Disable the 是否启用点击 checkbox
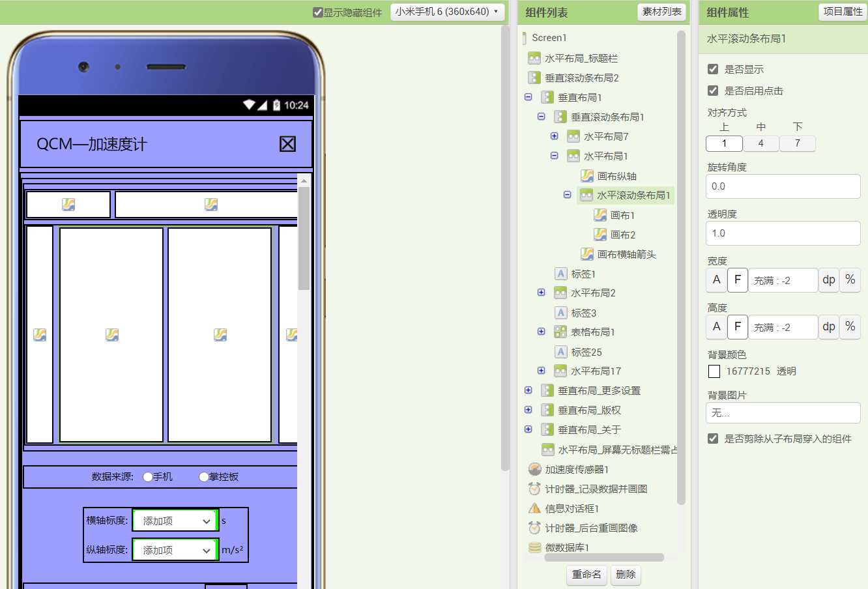Viewport: 868px width, 589px height. click(713, 91)
